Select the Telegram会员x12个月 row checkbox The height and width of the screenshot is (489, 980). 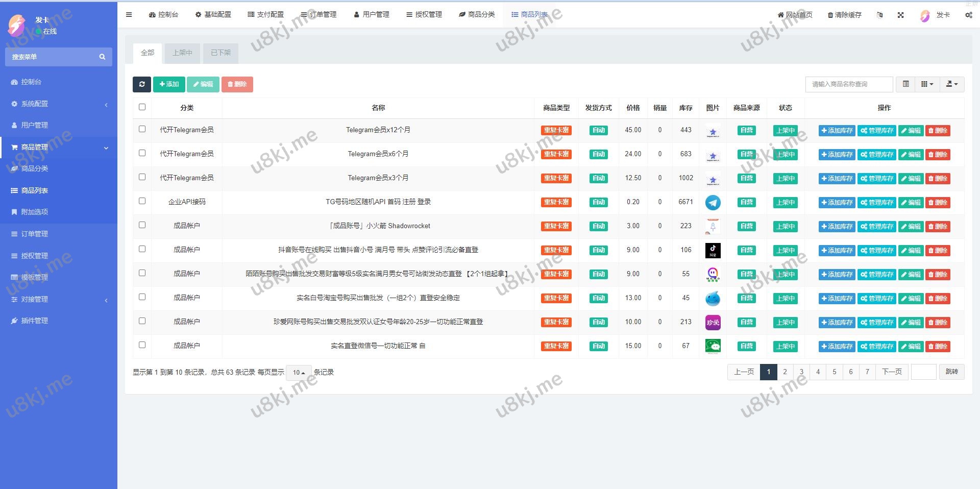tap(142, 129)
